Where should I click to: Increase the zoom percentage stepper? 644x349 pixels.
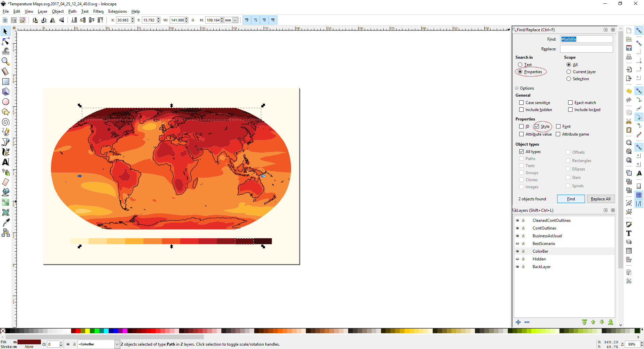(642, 343)
